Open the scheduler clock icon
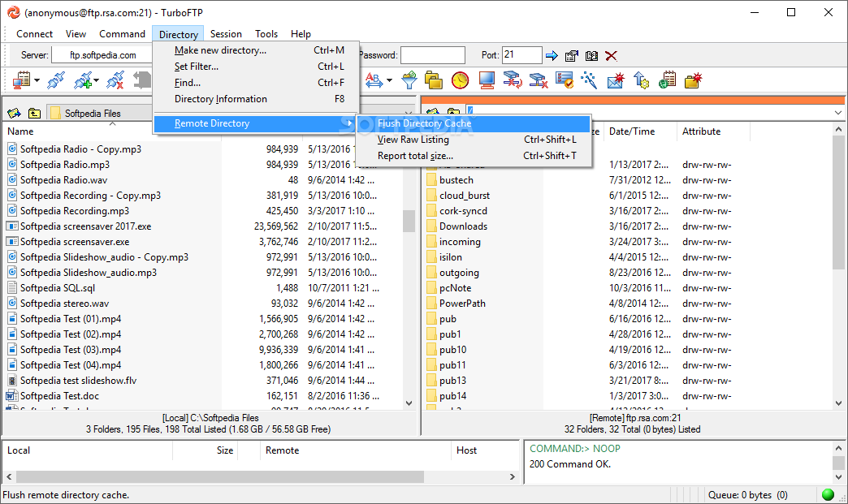 point(461,80)
